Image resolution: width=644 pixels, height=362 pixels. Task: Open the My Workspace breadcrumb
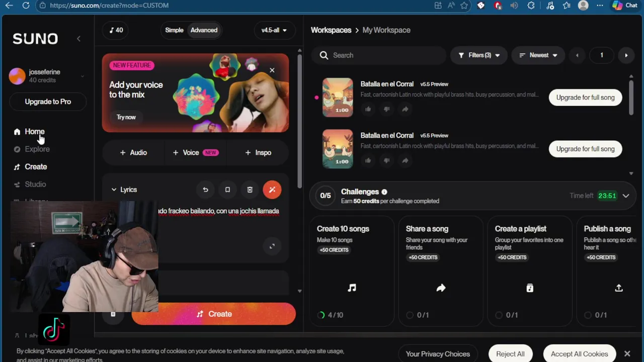click(x=386, y=30)
